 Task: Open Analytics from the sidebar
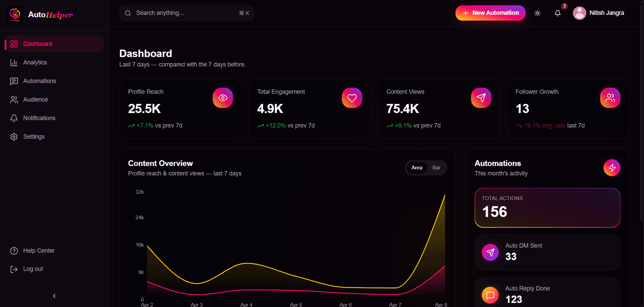click(x=35, y=62)
